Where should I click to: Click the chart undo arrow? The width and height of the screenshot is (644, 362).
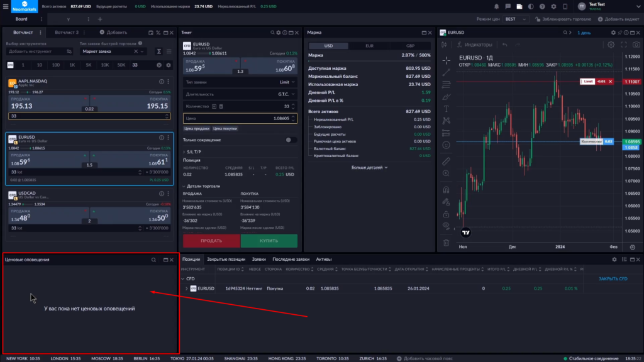coord(505,45)
